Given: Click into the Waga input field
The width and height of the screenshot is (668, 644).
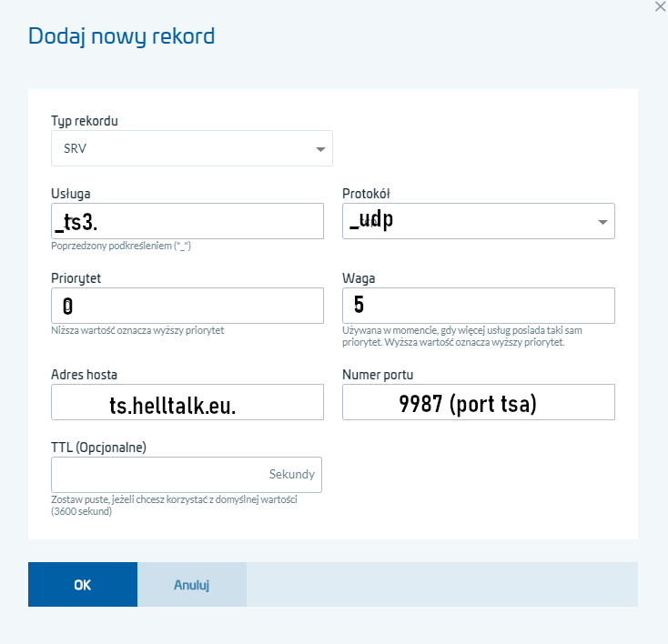Looking at the screenshot, I should (478, 306).
